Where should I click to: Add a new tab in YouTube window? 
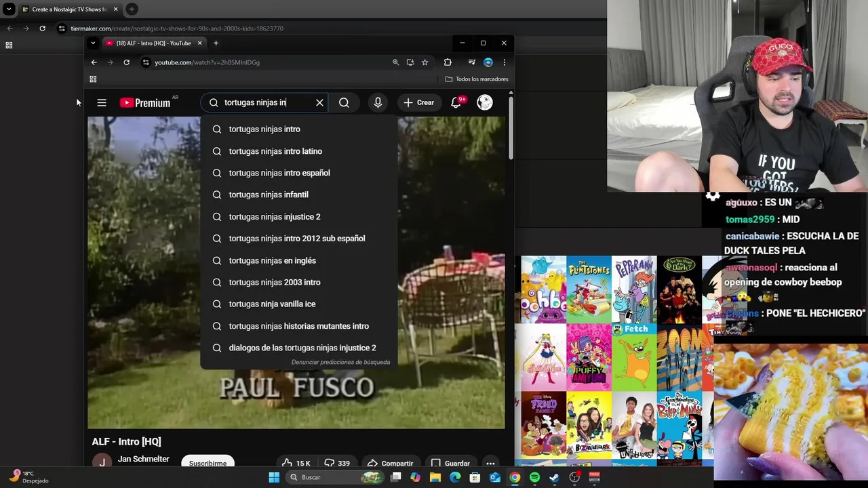tap(216, 43)
